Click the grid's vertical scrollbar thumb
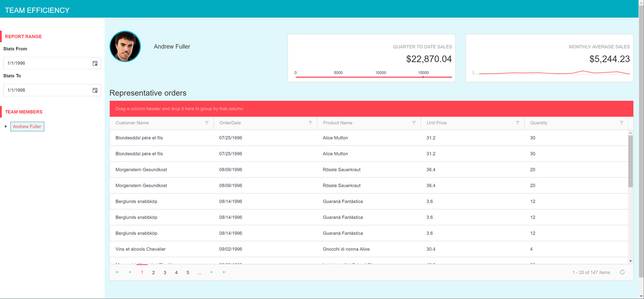Image resolution: width=644 pixels, height=299 pixels. 631,161
